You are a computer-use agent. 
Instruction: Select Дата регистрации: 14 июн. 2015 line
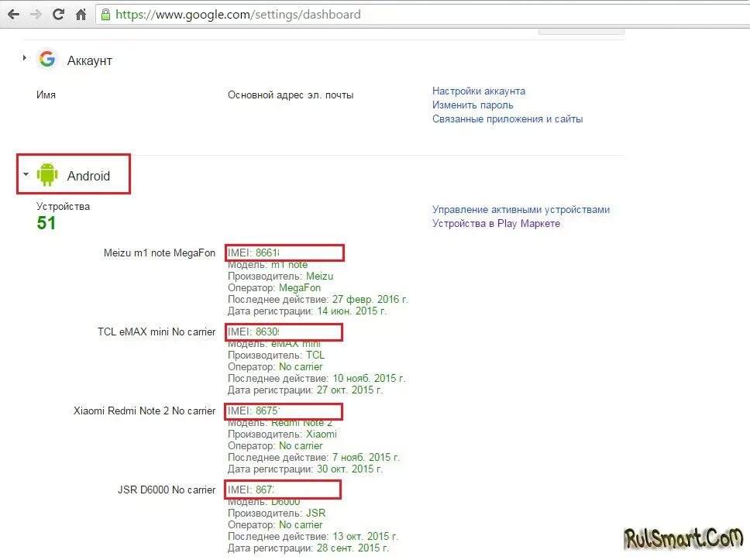coord(307,311)
